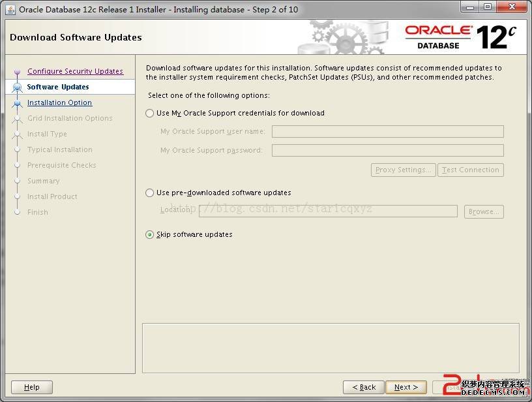Click the Installation Option step bullet icon

tap(18, 103)
